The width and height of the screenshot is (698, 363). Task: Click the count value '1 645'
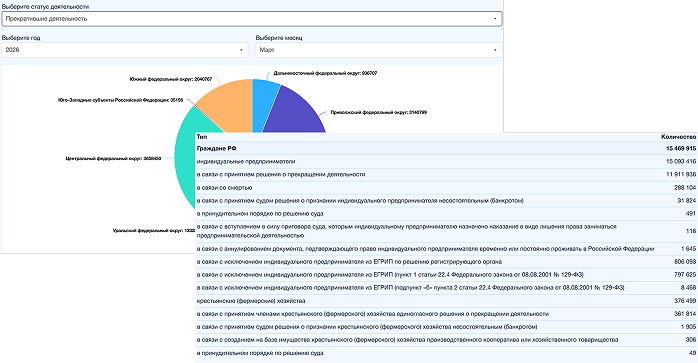pos(688,249)
